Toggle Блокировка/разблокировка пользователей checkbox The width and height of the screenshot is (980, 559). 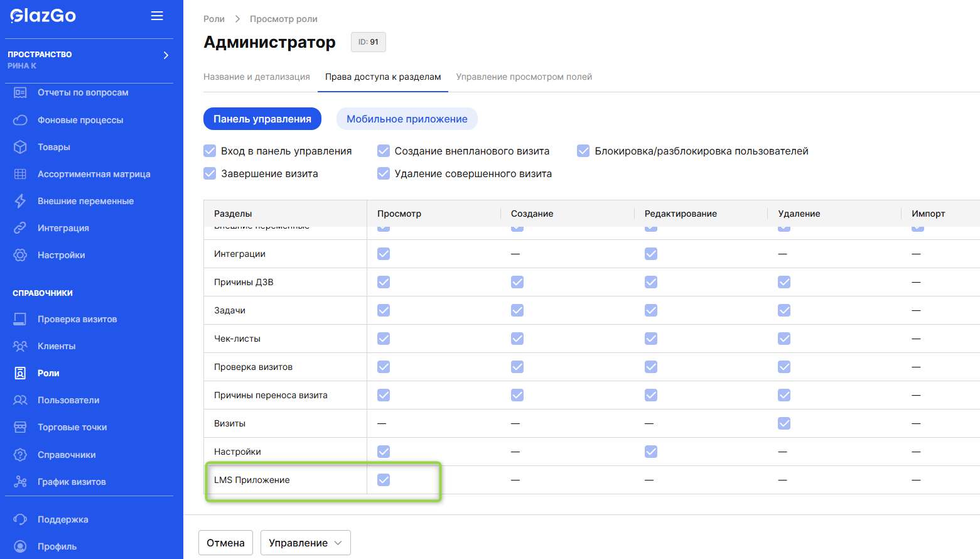[x=583, y=151]
